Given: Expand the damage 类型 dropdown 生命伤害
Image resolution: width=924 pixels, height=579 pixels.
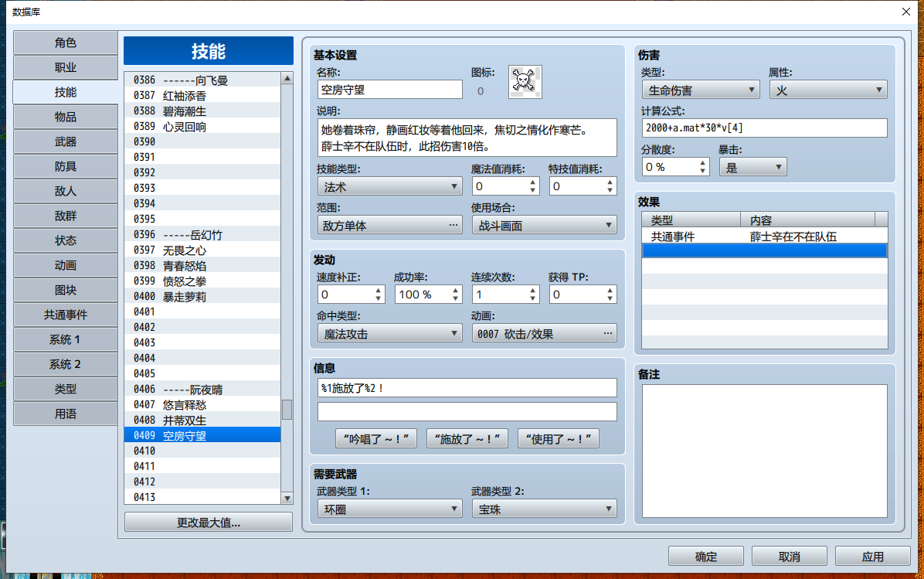Looking at the screenshot, I should pos(700,90).
